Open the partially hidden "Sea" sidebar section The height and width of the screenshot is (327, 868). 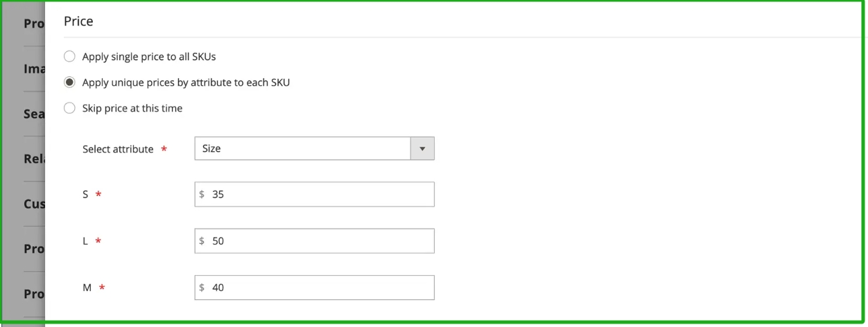pos(34,114)
